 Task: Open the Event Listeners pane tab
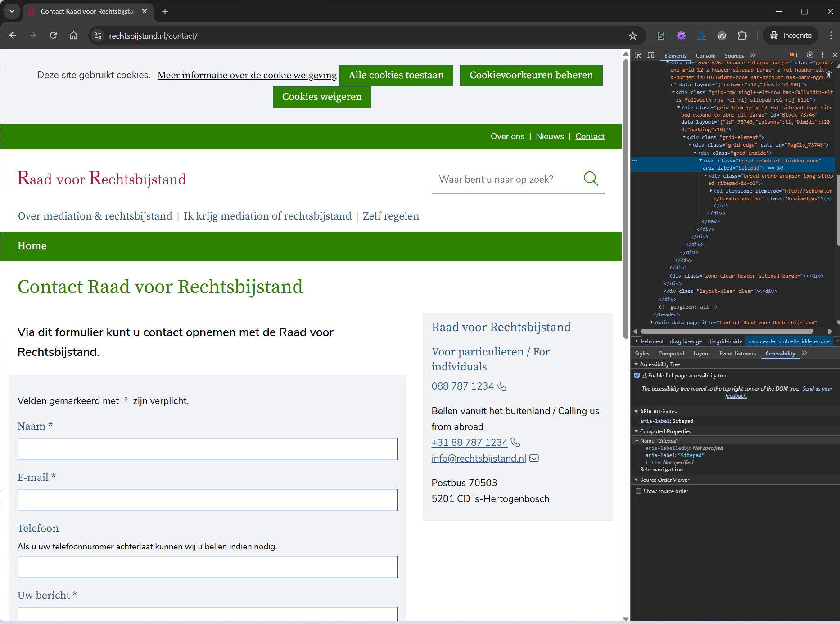(737, 354)
